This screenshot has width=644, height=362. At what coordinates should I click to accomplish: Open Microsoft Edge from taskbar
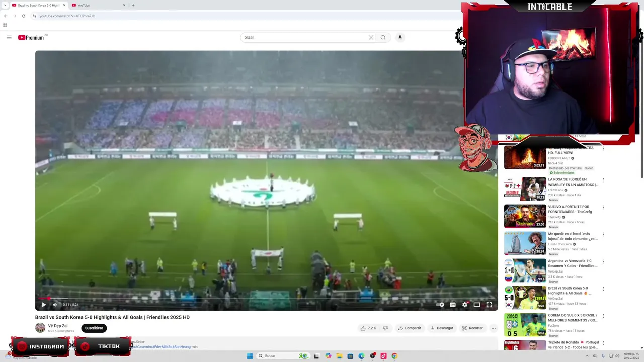[361, 356]
